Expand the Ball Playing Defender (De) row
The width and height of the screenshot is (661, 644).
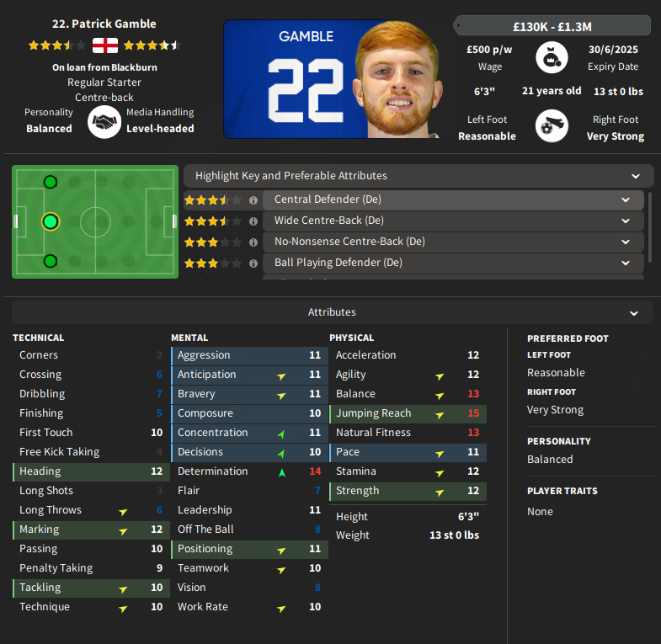pos(453,263)
